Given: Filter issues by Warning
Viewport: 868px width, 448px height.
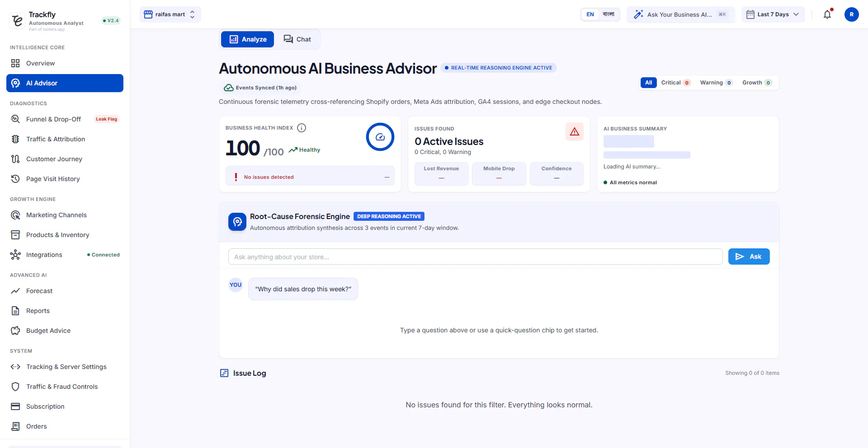Looking at the screenshot, I should click(x=716, y=83).
